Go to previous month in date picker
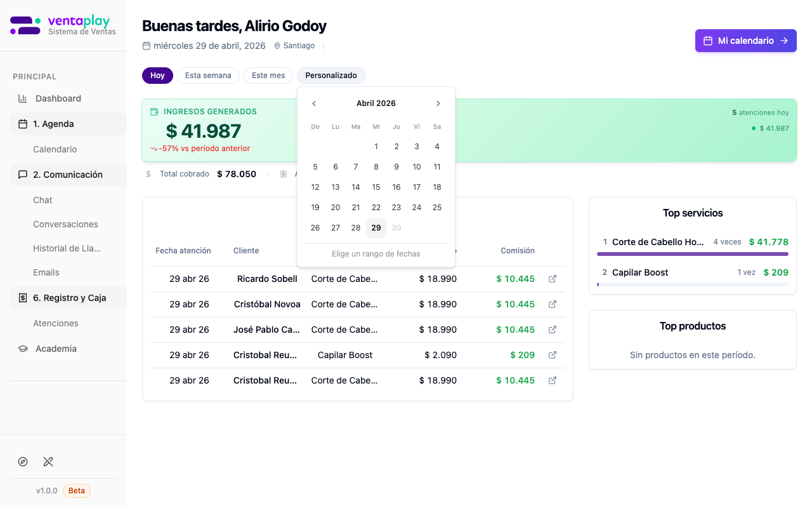Screen dimensions: 812x508 coord(314,104)
